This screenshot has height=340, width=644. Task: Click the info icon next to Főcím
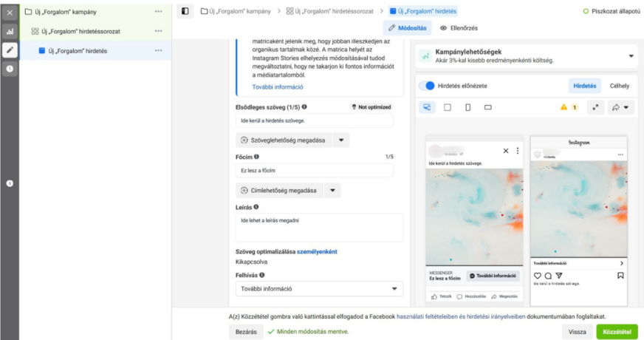pyautogui.click(x=257, y=157)
